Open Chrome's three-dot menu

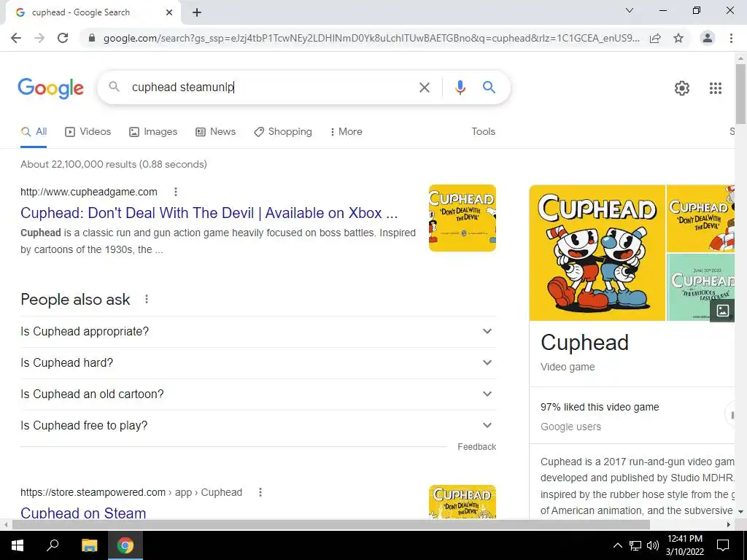click(x=731, y=38)
